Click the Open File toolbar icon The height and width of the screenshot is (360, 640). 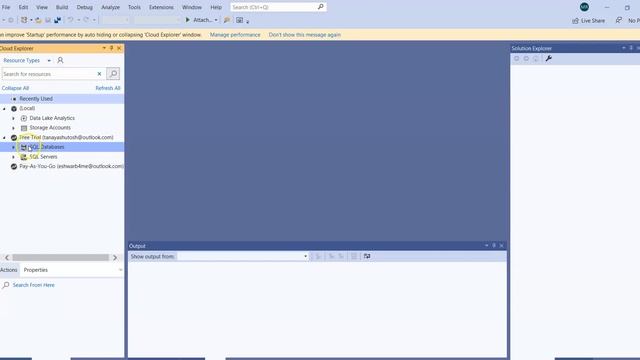pos(38,20)
